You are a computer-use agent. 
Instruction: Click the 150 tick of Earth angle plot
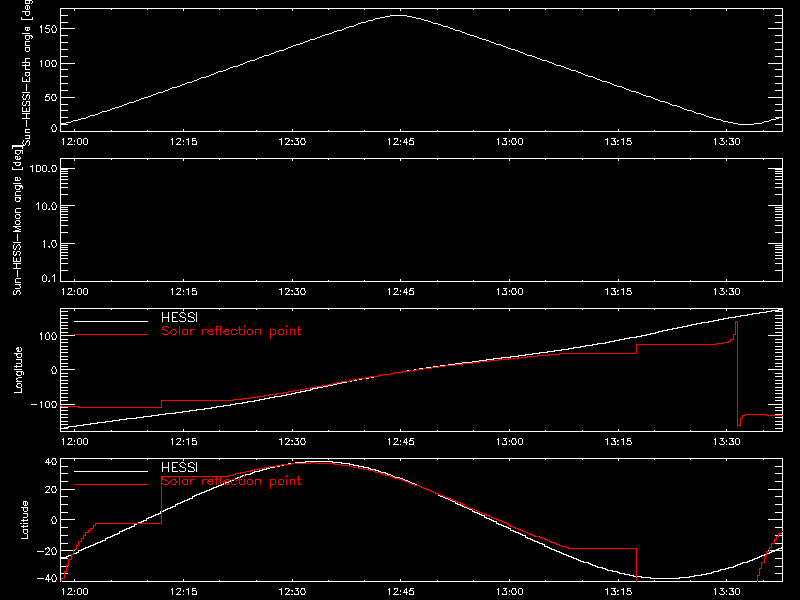click(x=48, y=30)
